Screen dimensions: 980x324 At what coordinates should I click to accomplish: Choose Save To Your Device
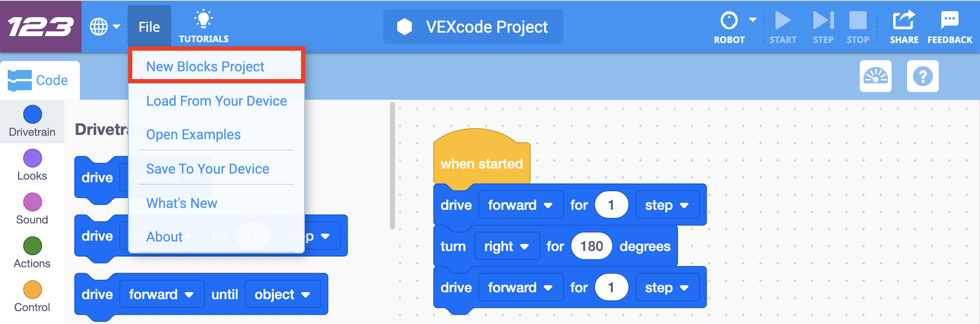click(208, 168)
